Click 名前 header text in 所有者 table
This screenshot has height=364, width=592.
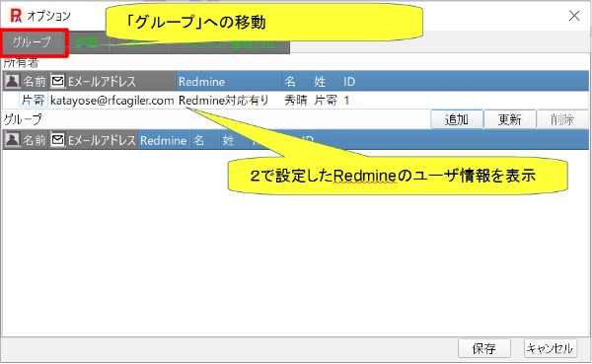click(x=34, y=81)
